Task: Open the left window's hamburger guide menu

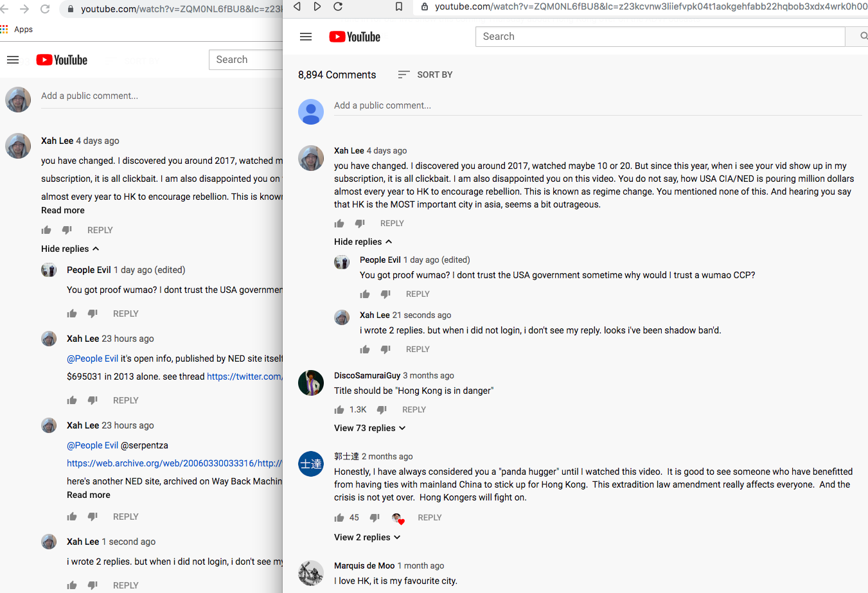Action: point(13,60)
